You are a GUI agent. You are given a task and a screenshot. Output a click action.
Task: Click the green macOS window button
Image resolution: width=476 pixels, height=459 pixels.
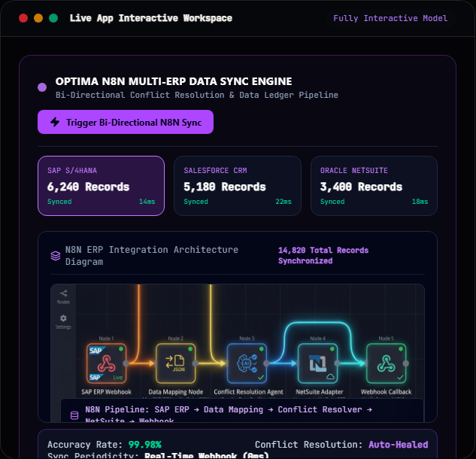click(x=53, y=18)
